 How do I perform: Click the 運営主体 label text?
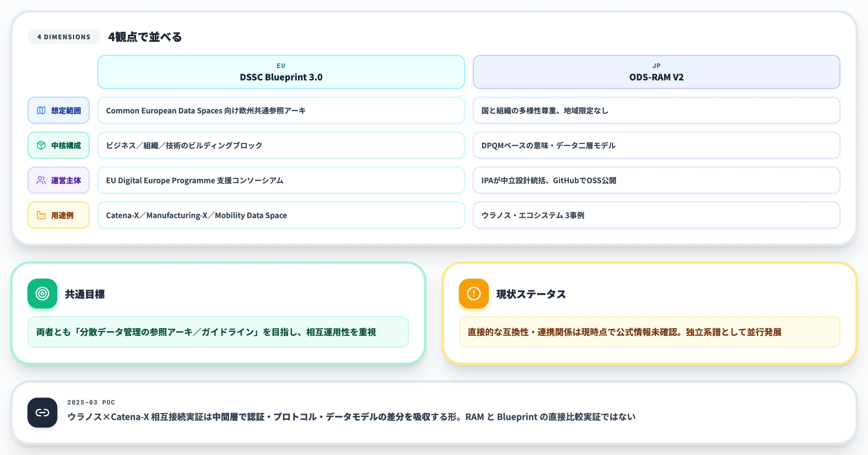point(66,180)
